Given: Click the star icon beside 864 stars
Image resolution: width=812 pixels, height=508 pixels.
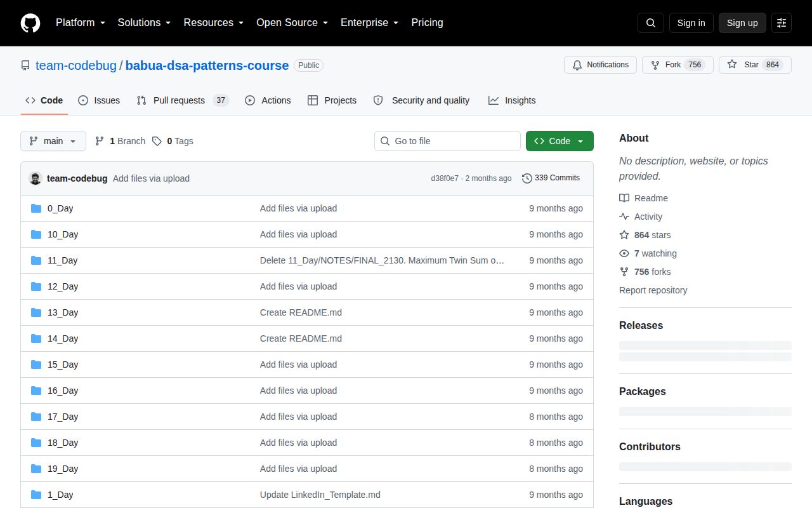Looking at the screenshot, I should pos(624,235).
